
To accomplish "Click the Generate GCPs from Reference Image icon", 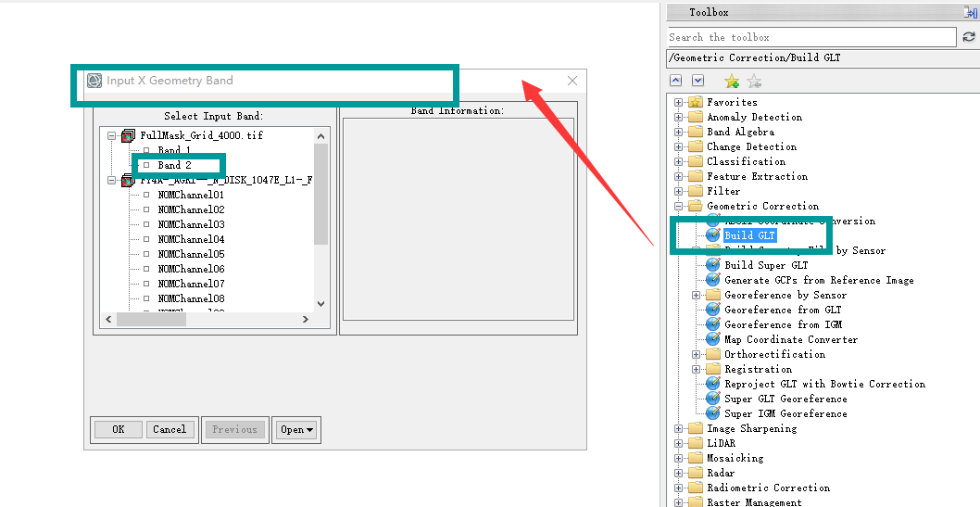I will point(712,280).
